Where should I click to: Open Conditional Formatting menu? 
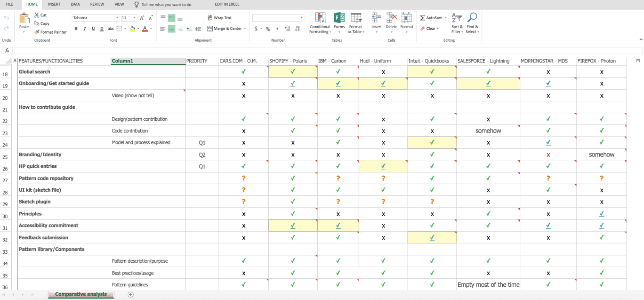(x=320, y=23)
